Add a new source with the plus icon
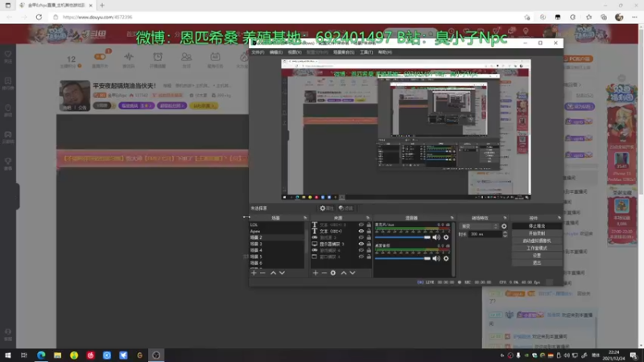644x362 pixels. pyautogui.click(x=316, y=273)
